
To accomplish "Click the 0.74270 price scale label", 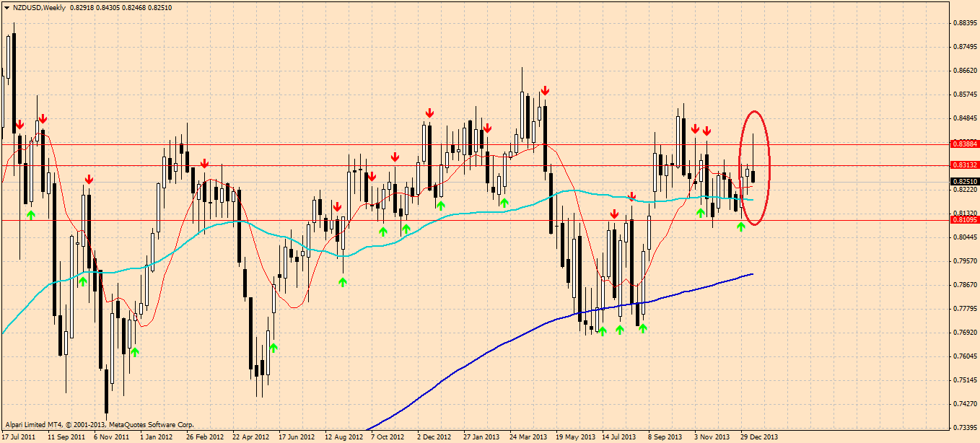I will (965, 404).
